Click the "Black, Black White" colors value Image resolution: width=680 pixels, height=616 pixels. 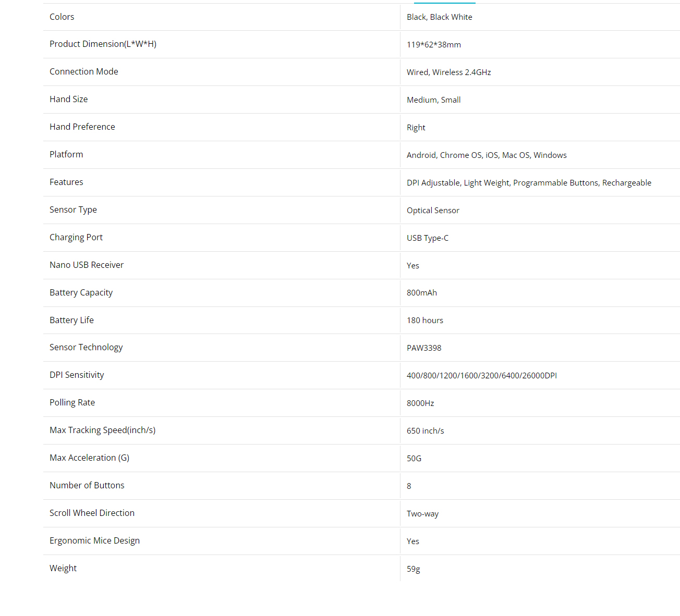(x=439, y=17)
